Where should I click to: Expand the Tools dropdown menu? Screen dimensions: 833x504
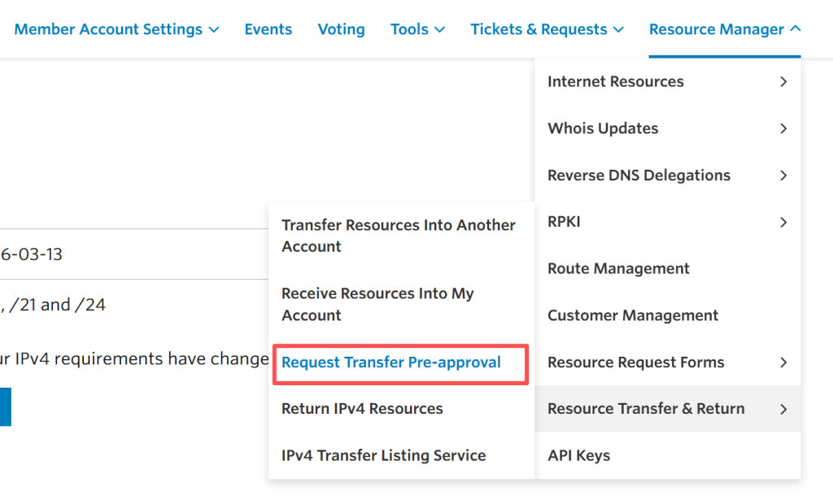pyautogui.click(x=417, y=29)
